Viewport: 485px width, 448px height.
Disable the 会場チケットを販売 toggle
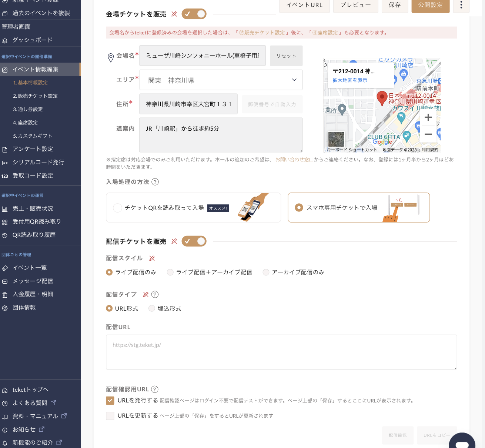194,14
